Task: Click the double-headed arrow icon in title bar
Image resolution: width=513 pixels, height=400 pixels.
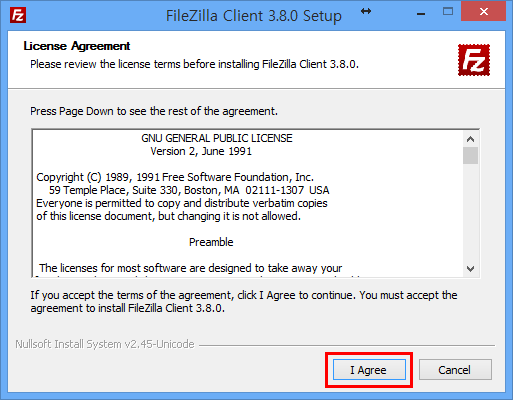Action: tap(366, 11)
